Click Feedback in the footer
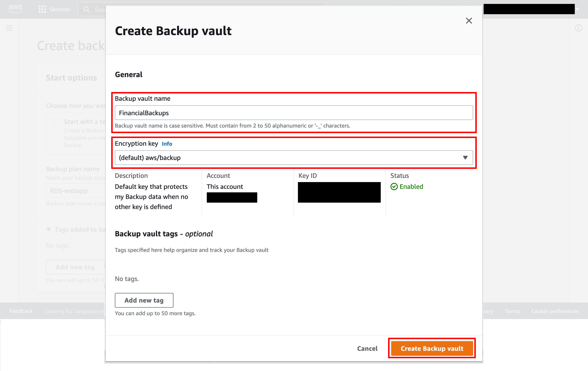The image size is (588, 371). click(21, 311)
